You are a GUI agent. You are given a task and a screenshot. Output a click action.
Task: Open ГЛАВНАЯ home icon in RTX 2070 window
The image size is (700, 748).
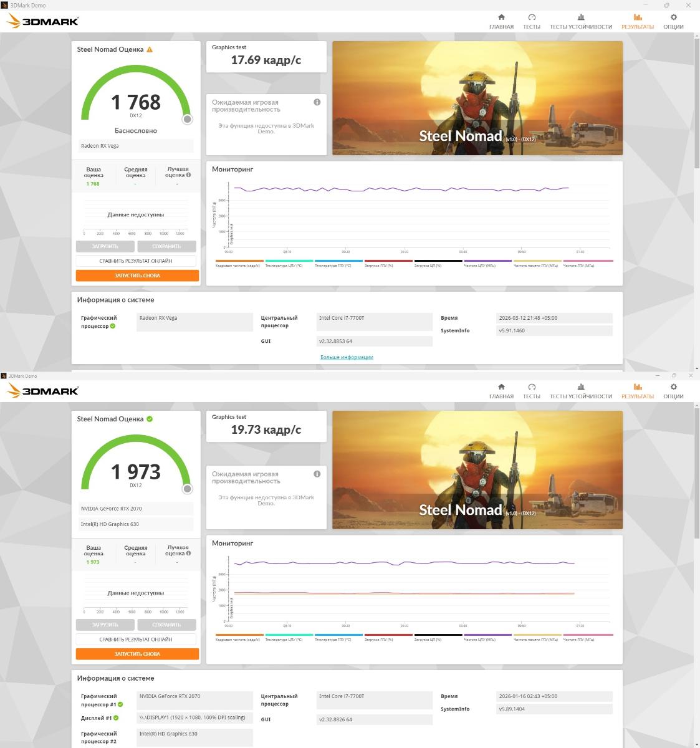[501, 387]
